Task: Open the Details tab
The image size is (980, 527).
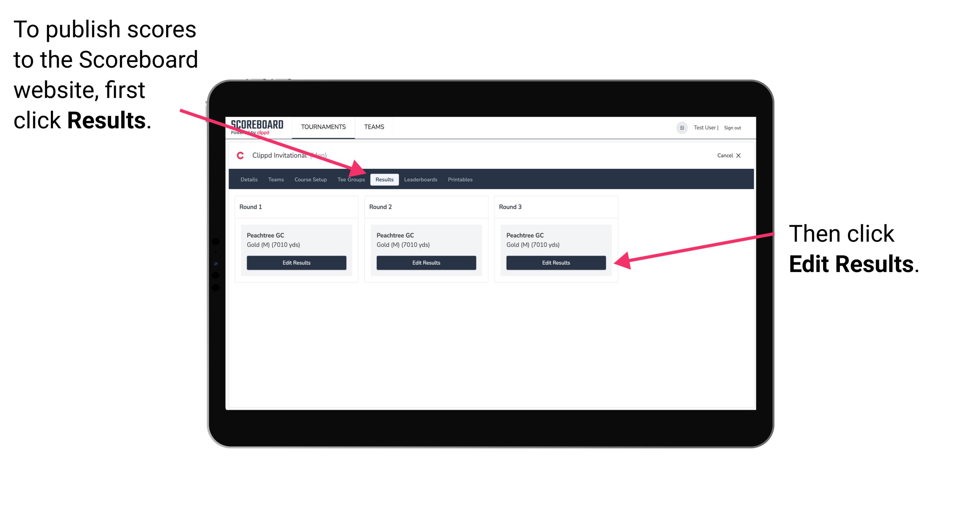Action: click(248, 179)
